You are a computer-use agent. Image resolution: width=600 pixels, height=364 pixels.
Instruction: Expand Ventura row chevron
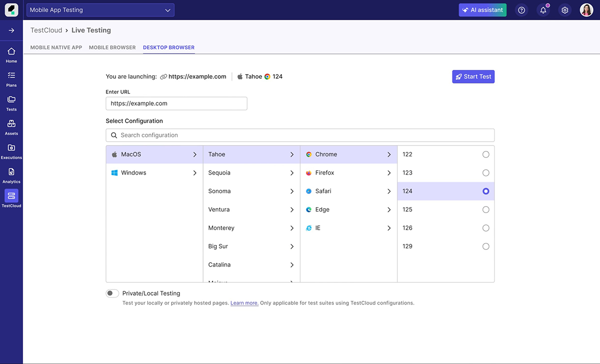point(292,210)
